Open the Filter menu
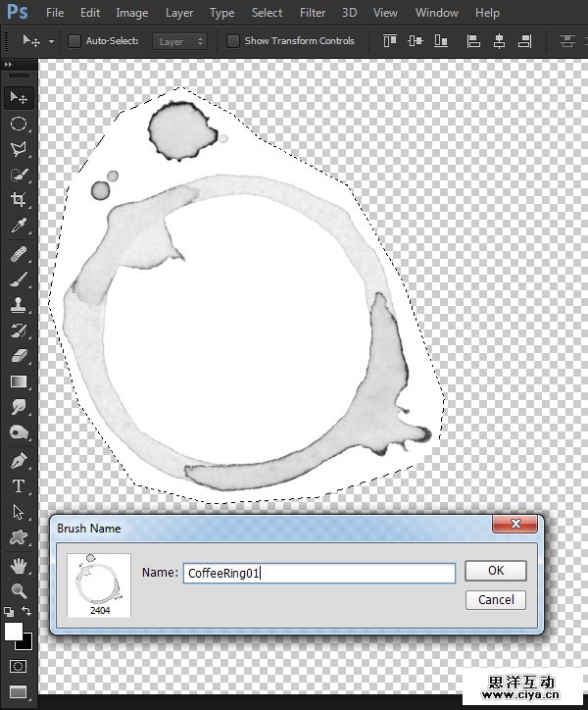The height and width of the screenshot is (710, 588). [313, 13]
